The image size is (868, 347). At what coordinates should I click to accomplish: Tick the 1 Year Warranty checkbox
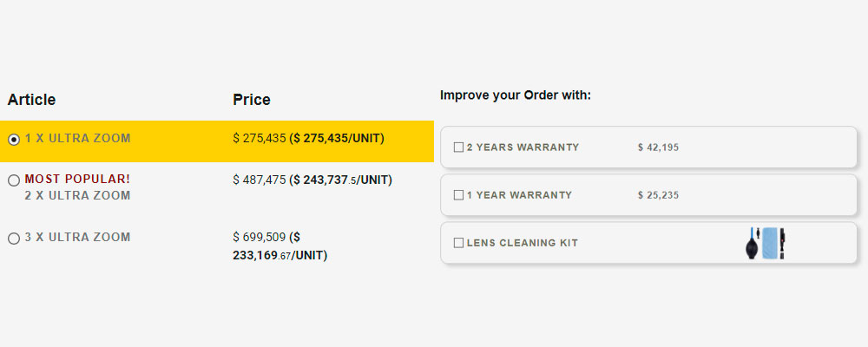tap(458, 195)
